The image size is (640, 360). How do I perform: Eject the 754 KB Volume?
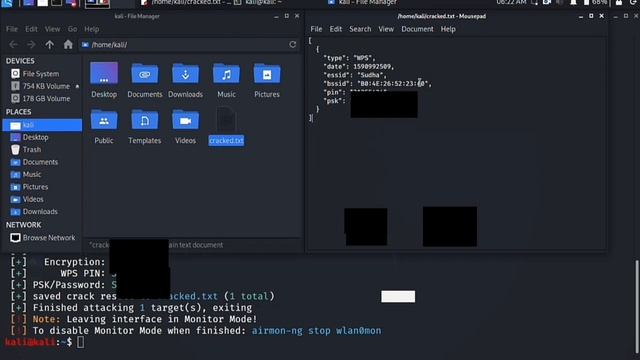[77, 86]
